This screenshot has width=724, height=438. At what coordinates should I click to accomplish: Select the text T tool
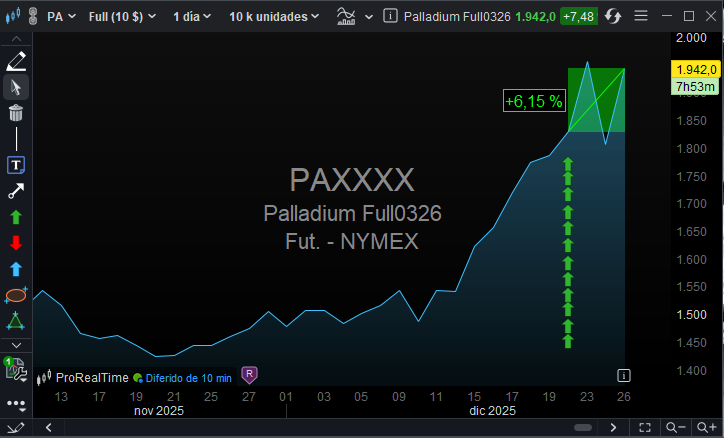coord(16,165)
